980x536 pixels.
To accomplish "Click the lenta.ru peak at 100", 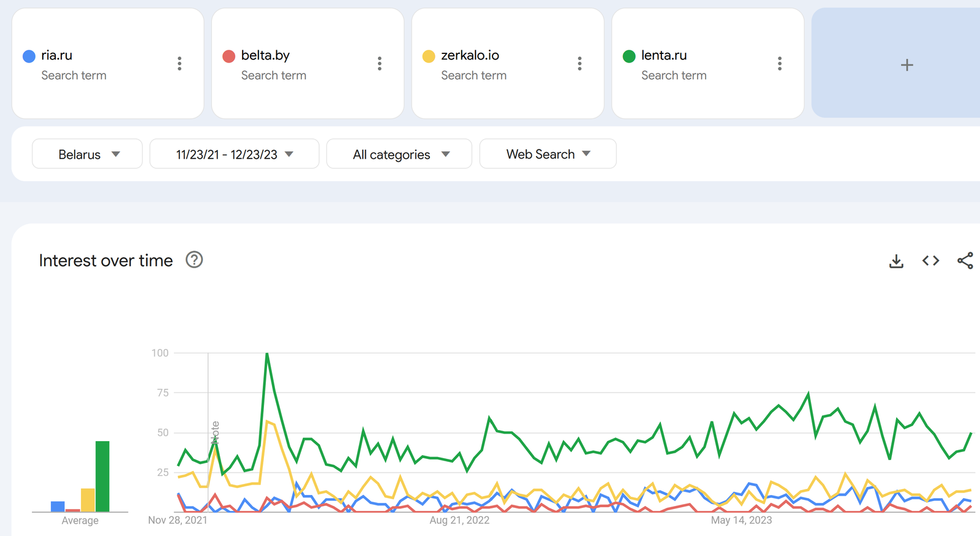I will [x=267, y=353].
